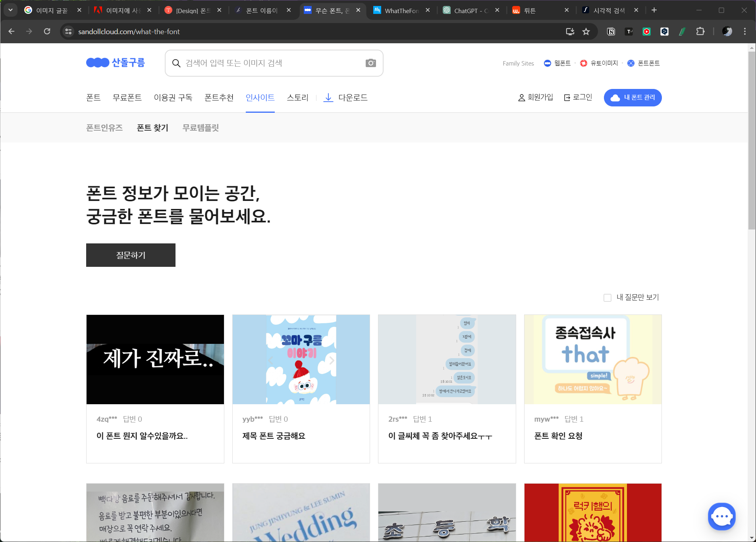
Task: Open the handwritten note photo thumbnail
Action: 155,512
